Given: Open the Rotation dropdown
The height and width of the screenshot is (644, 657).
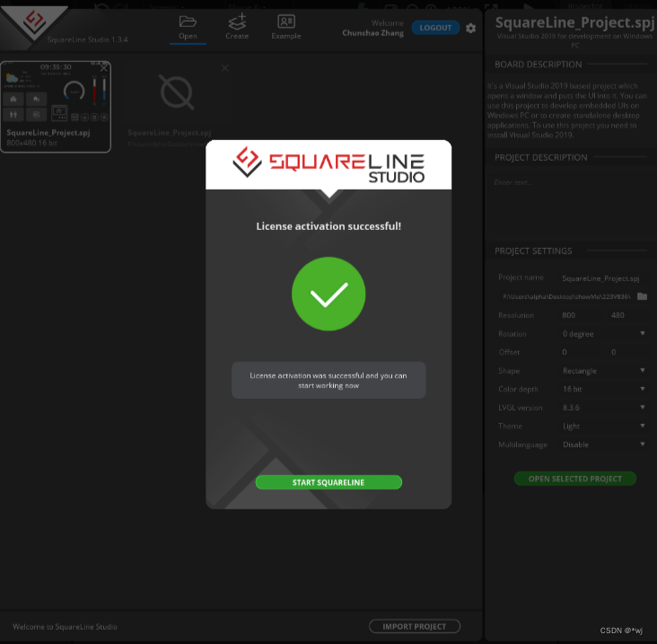Looking at the screenshot, I should tap(603, 334).
